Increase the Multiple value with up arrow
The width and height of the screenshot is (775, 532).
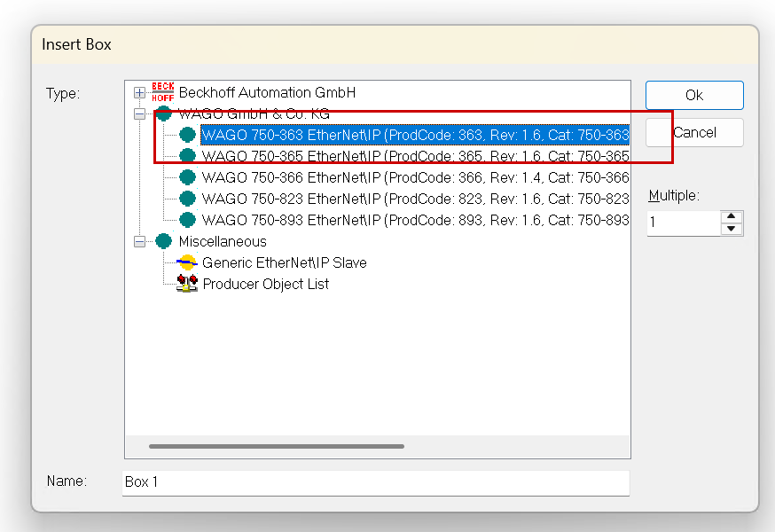[731, 216]
